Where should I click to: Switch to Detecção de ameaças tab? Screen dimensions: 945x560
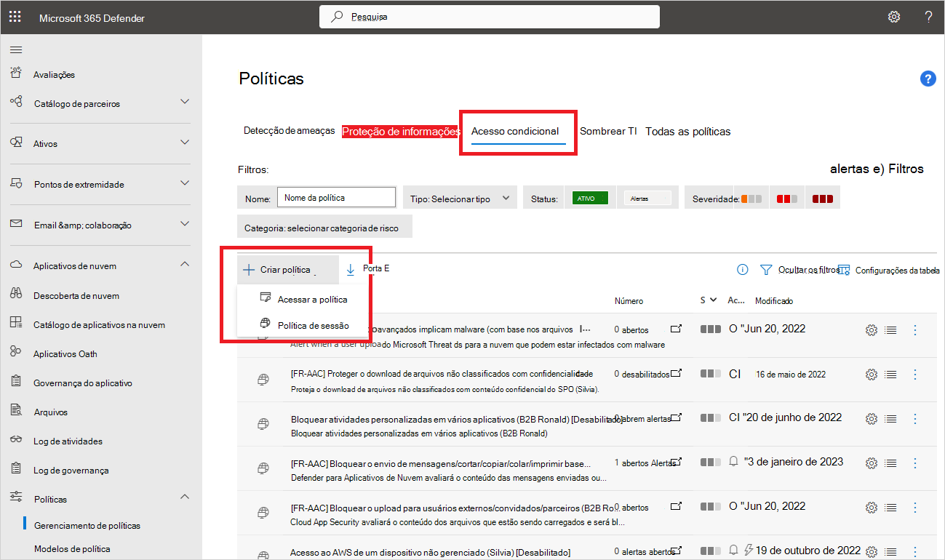tap(290, 131)
